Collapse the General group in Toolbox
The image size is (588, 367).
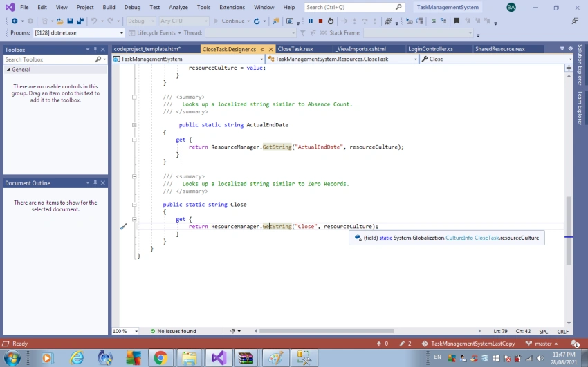pyautogui.click(x=8, y=70)
